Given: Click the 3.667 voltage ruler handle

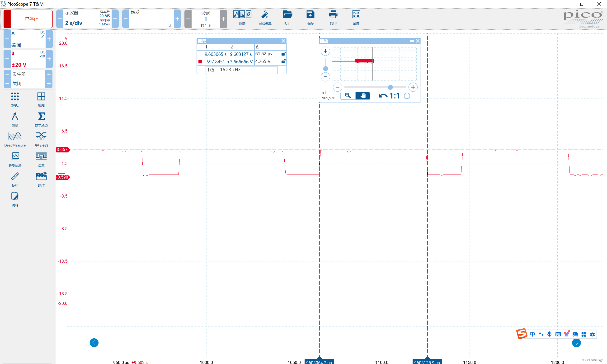Looking at the screenshot, I should coord(63,150).
